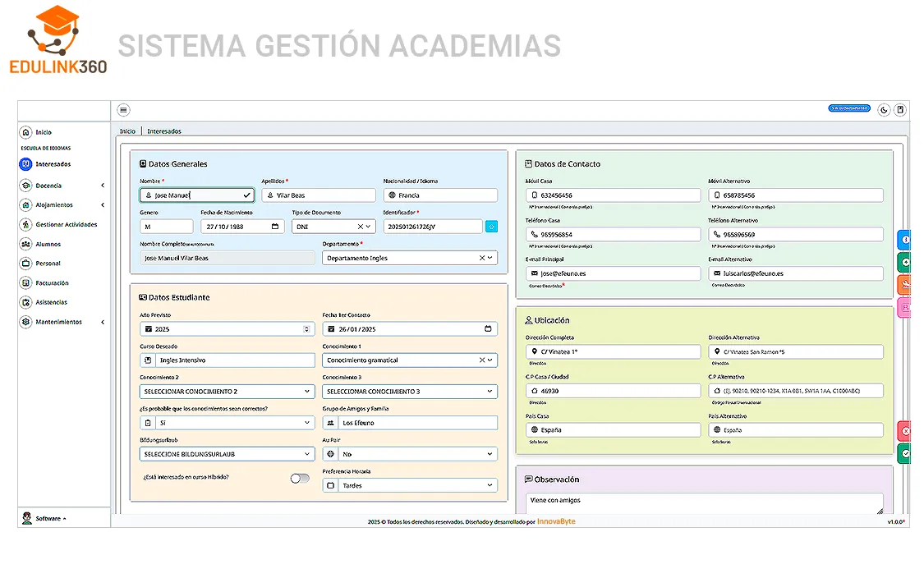Click the E-mail Alternativo field luiscarlos@efeuno.es

tap(796, 273)
